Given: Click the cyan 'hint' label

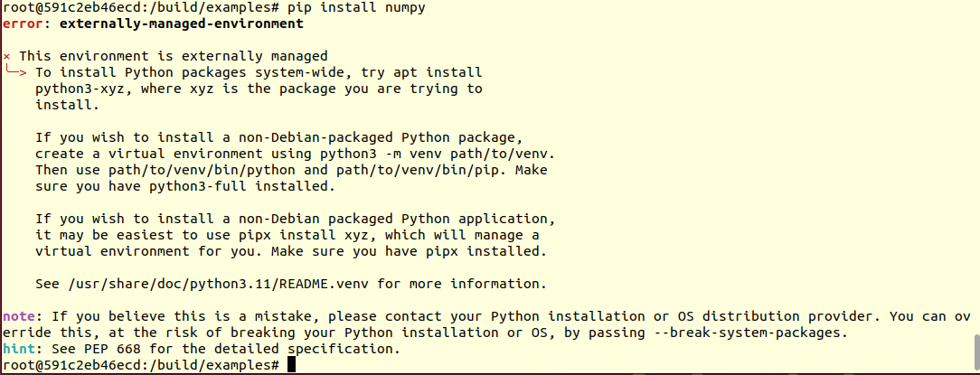Looking at the screenshot, I should click(19, 349).
